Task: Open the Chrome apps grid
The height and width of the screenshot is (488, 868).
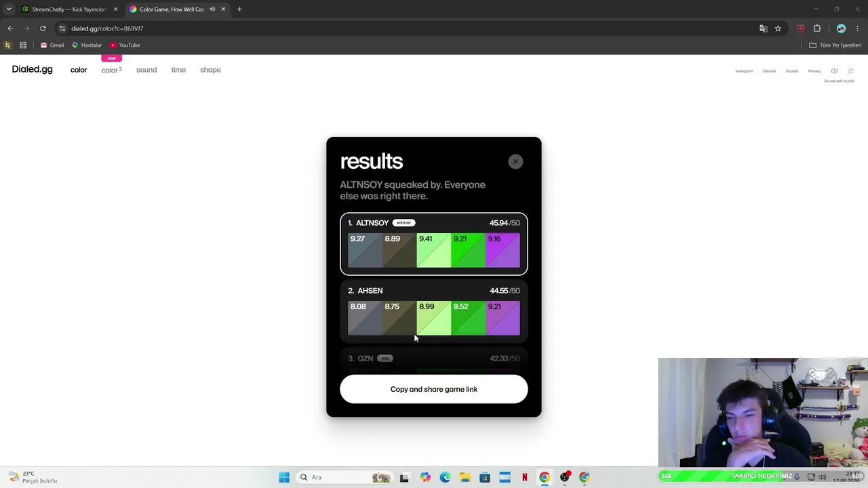Action: [23, 45]
